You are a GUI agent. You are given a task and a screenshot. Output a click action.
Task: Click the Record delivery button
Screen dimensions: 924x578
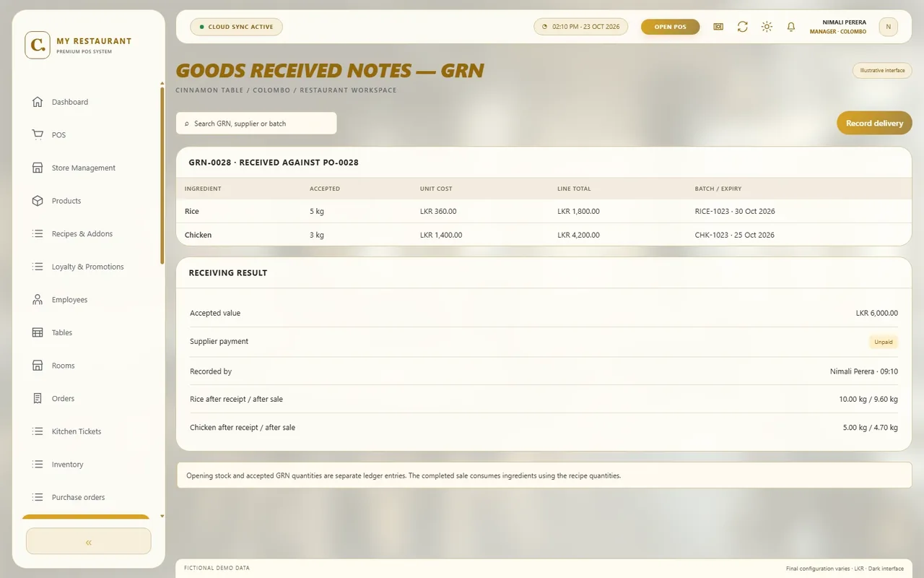point(874,123)
